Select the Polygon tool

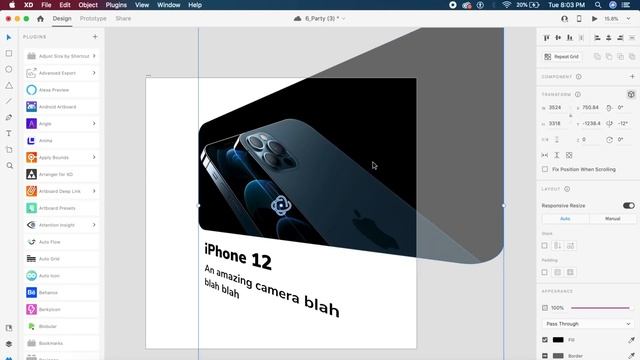coord(9,85)
